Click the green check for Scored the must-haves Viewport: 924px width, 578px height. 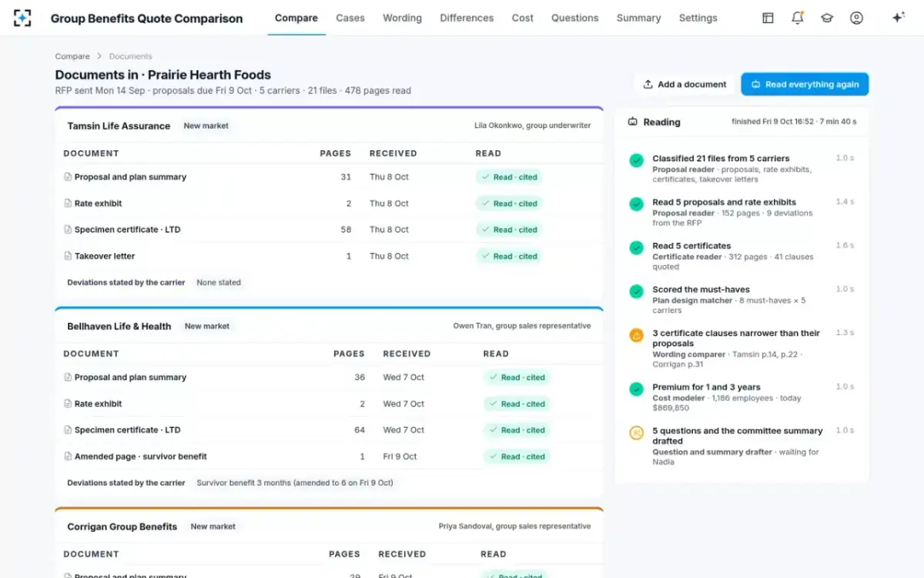(636, 292)
